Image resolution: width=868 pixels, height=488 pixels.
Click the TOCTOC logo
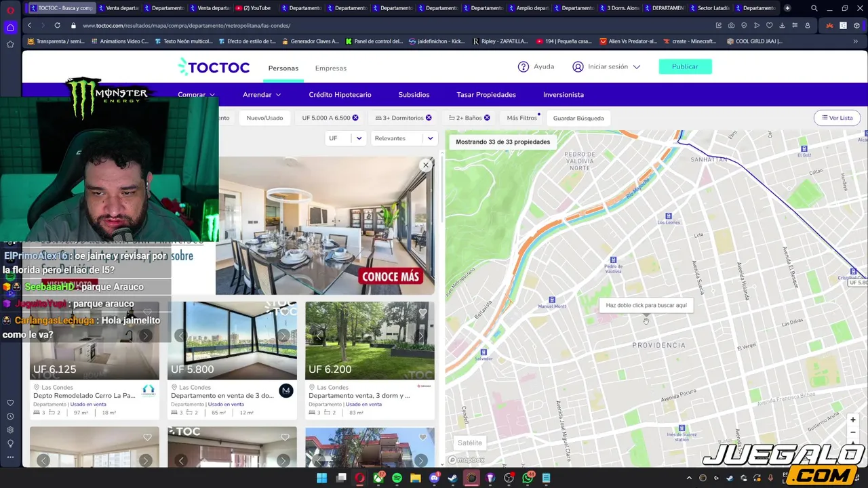coord(214,66)
